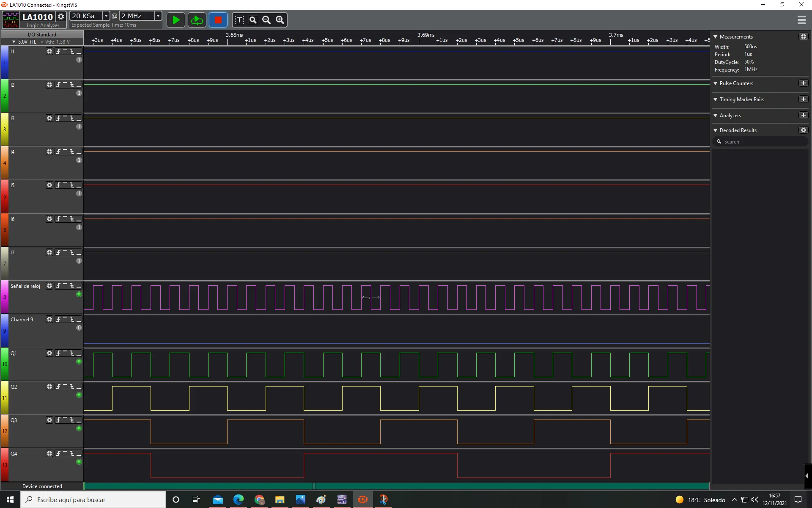Toggle the green indicator on Q1 channel
The height and width of the screenshot is (508, 812).
(79, 362)
